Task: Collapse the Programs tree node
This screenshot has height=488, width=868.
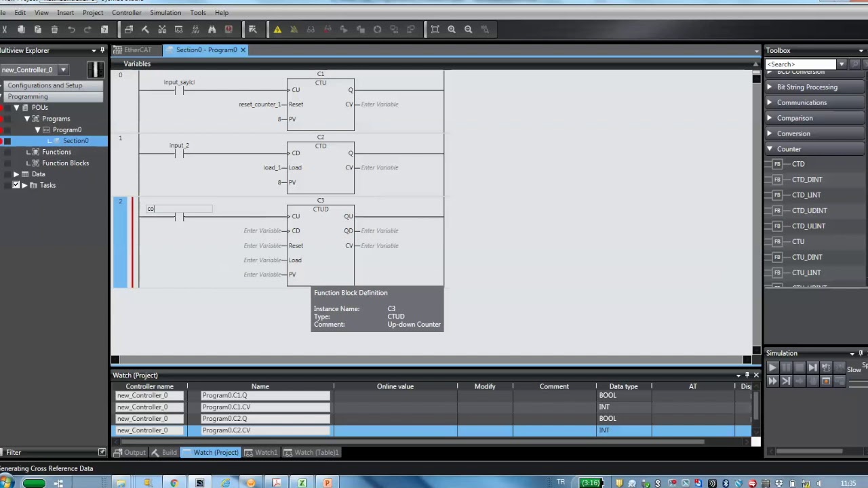Action: tap(27, 119)
